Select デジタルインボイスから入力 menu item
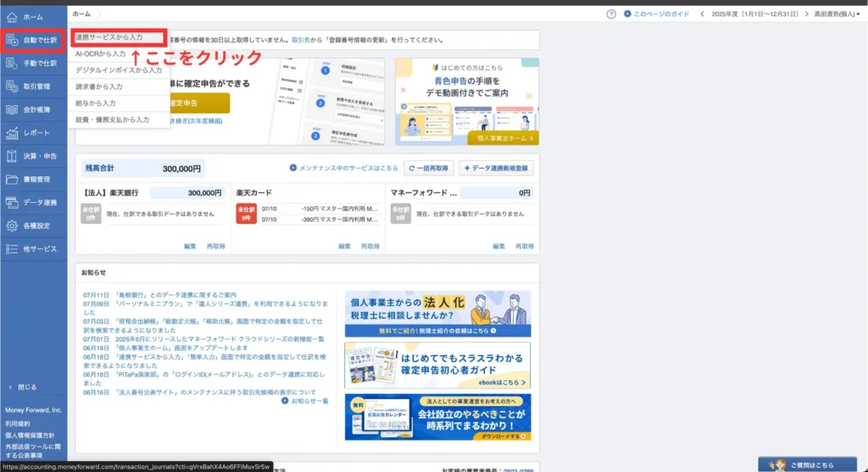The width and height of the screenshot is (868, 472). [x=119, y=70]
